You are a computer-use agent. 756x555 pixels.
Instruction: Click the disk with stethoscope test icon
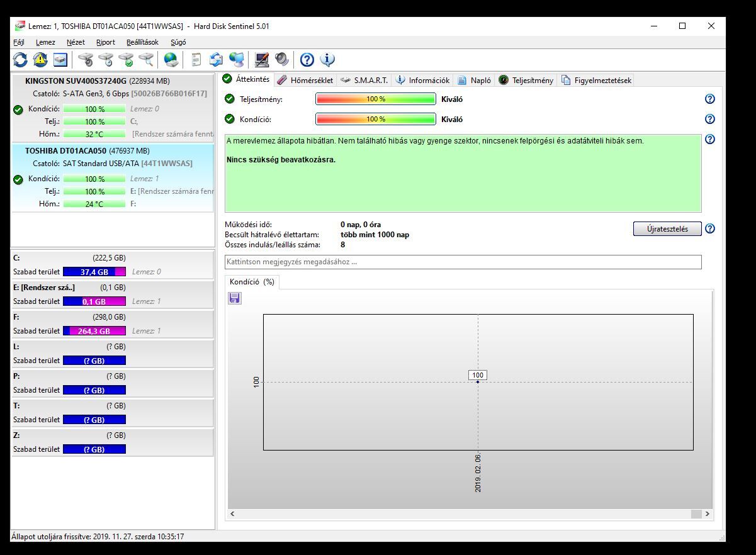(x=86, y=60)
